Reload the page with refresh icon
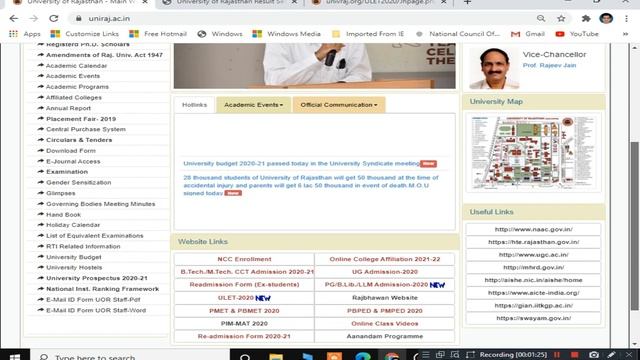Image resolution: width=640 pixels, height=360 pixels. (x=53, y=18)
